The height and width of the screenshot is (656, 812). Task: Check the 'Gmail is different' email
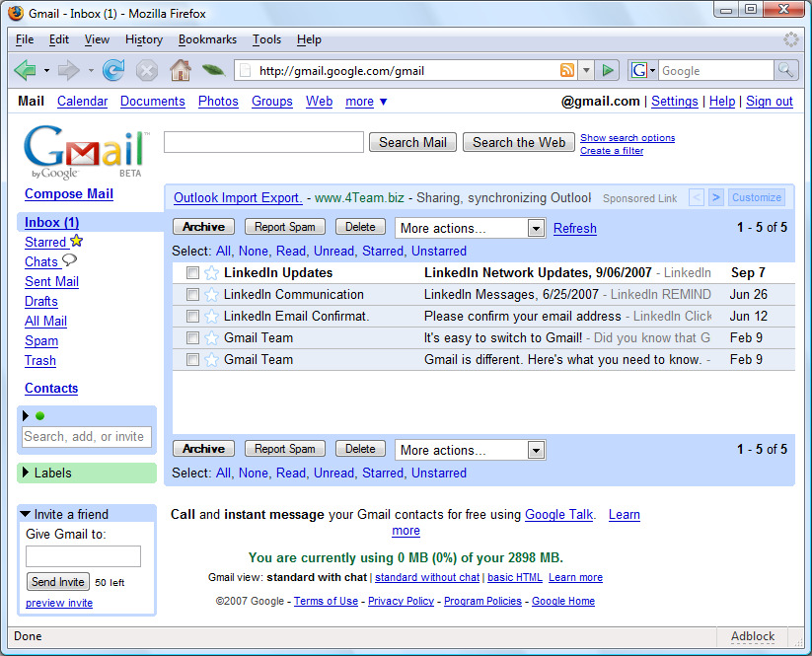[192, 360]
